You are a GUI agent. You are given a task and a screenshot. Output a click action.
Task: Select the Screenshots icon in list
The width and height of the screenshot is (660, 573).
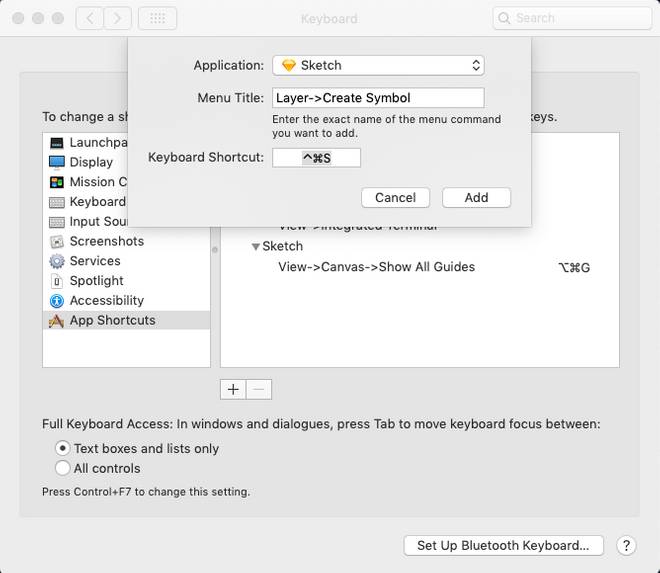click(x=57, y=241)
